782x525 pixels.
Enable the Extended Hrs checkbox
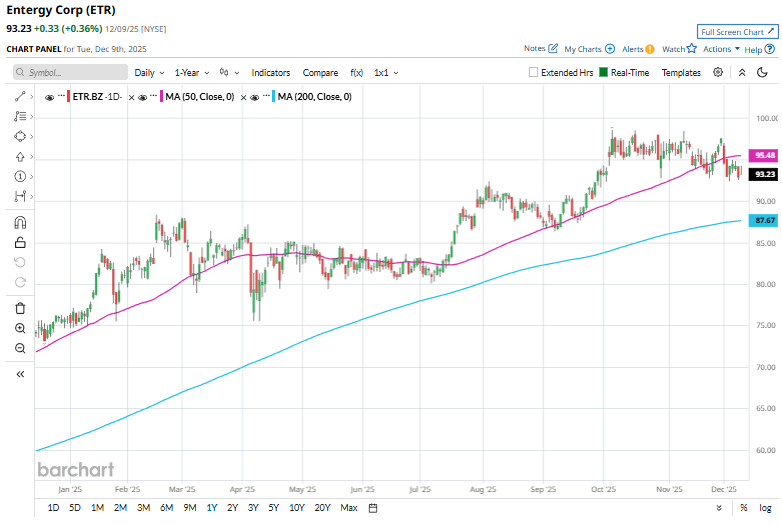click(533, 72)
